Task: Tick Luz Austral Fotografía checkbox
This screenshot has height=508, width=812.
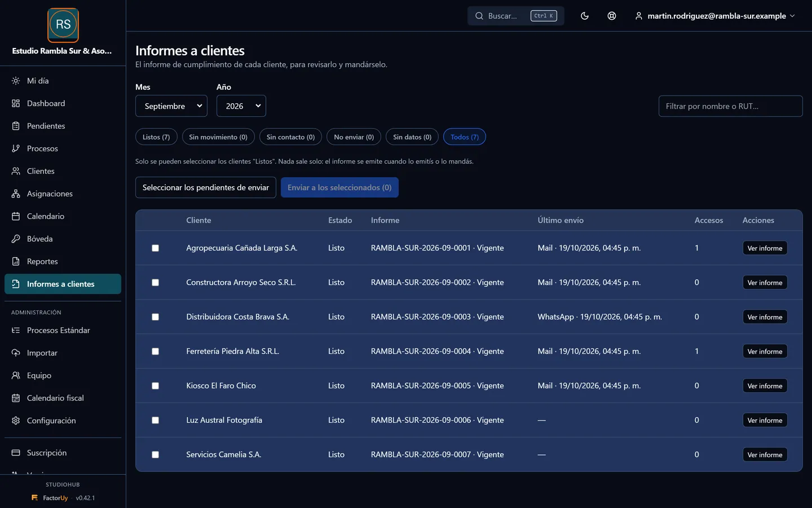Action: point(155,421)
